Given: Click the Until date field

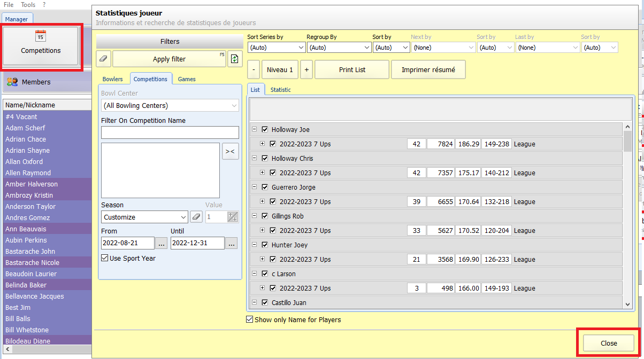Looking at the screenshot, I should [197, 243].
